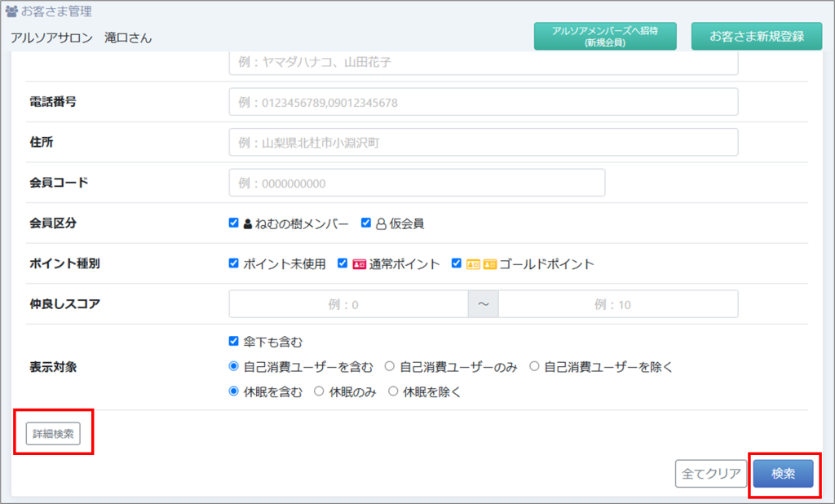Click the 電話番号 input field

[x=483, y=103]
